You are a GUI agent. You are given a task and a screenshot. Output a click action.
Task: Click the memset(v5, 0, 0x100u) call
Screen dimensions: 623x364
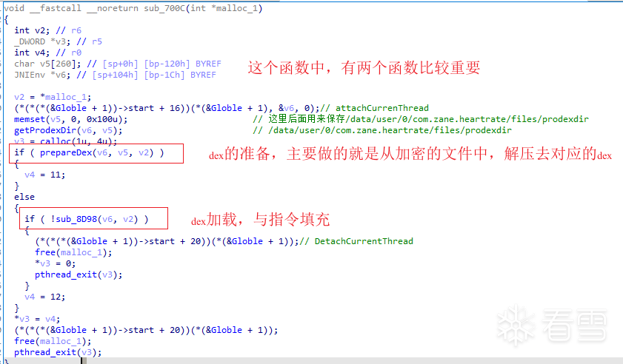coord(70,119)
